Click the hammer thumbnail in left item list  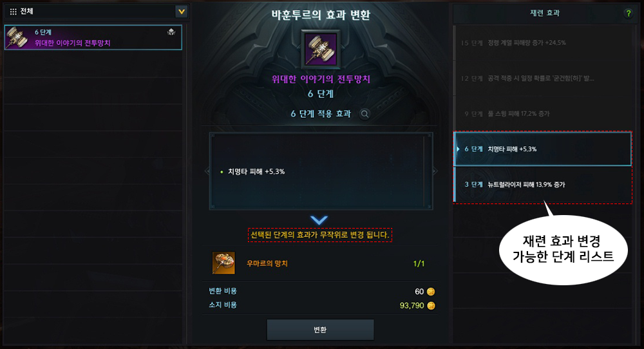(17, 37)
